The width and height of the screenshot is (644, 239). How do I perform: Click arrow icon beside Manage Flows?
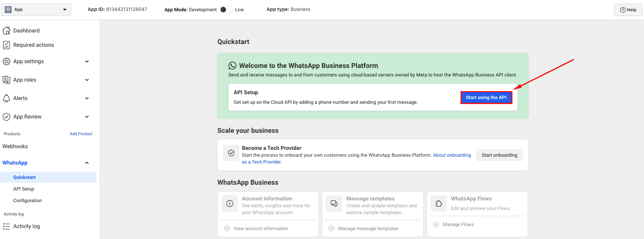click(436, 224)
